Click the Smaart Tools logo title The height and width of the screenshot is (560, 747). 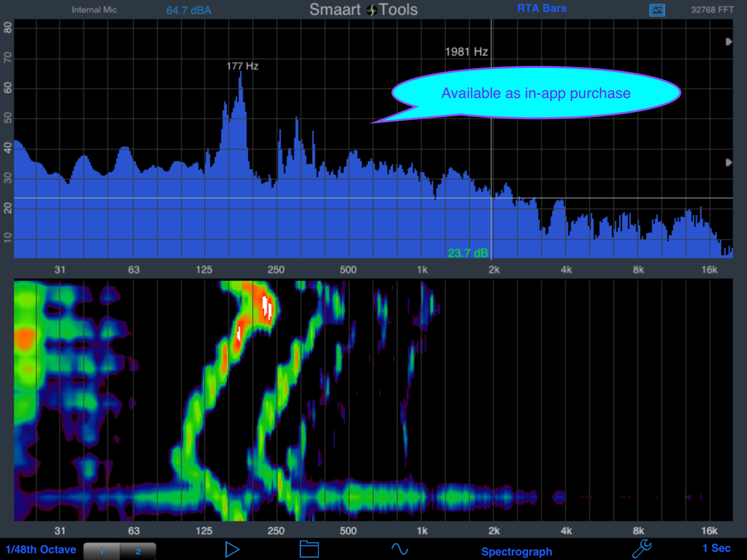364,10
